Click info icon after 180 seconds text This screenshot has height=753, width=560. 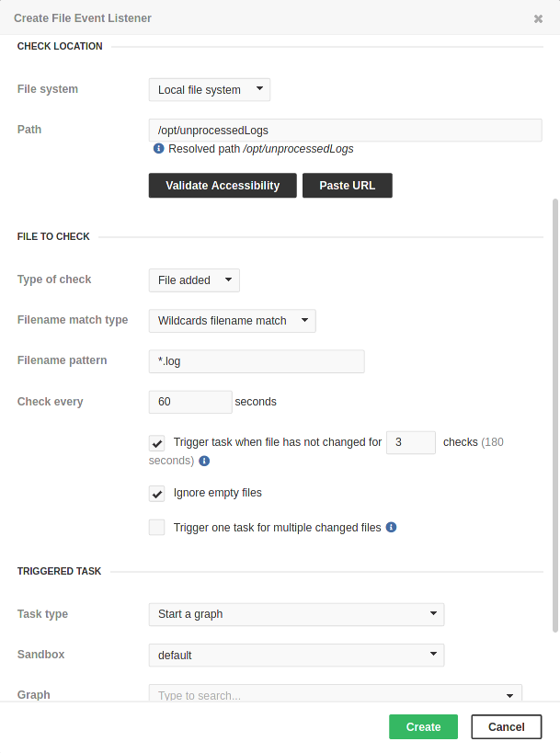[x=204, y=461]
